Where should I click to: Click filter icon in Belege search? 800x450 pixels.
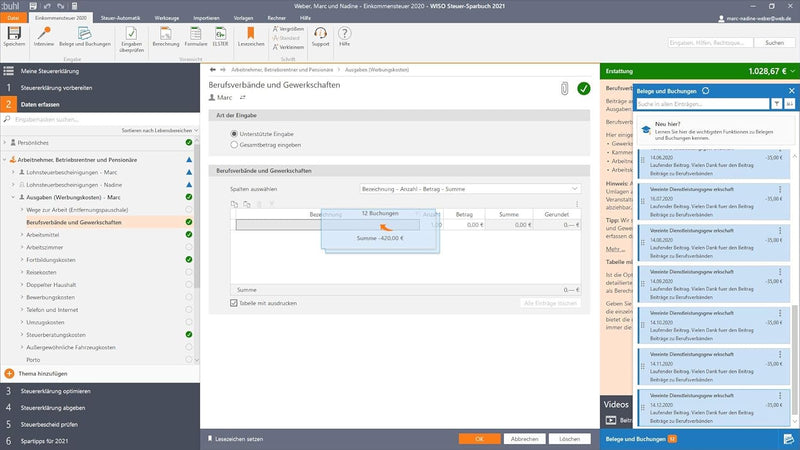pos(776,103)
